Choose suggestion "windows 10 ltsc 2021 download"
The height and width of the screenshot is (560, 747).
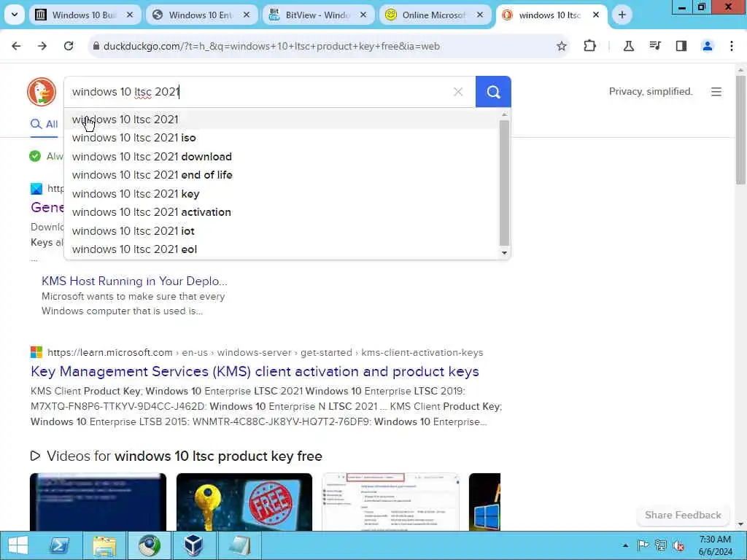[282, 156]
